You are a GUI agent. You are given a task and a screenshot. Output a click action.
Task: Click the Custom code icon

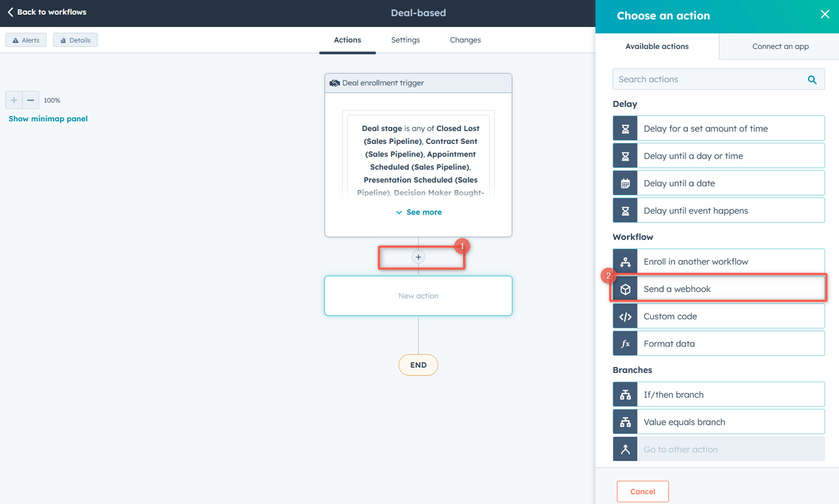click(x=625, y=316)
